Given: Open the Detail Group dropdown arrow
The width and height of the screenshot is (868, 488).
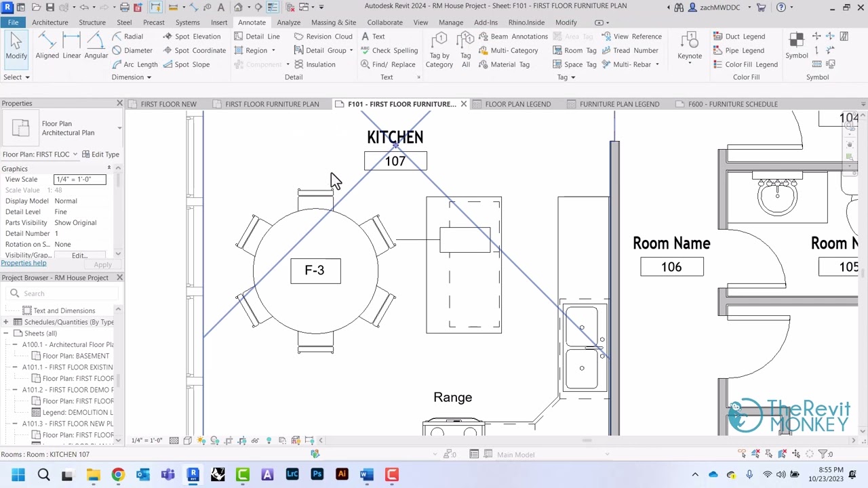Looking at the screenshot, I should point(351,51).
